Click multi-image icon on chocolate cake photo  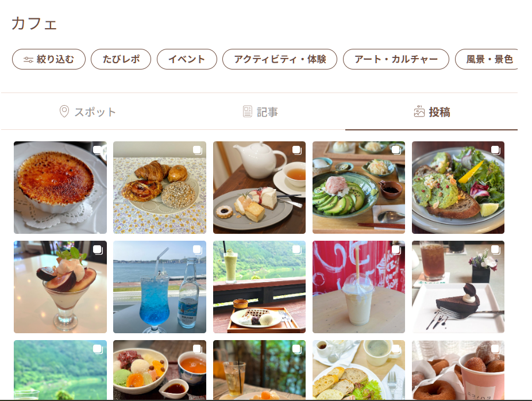[x=495, y=250]
